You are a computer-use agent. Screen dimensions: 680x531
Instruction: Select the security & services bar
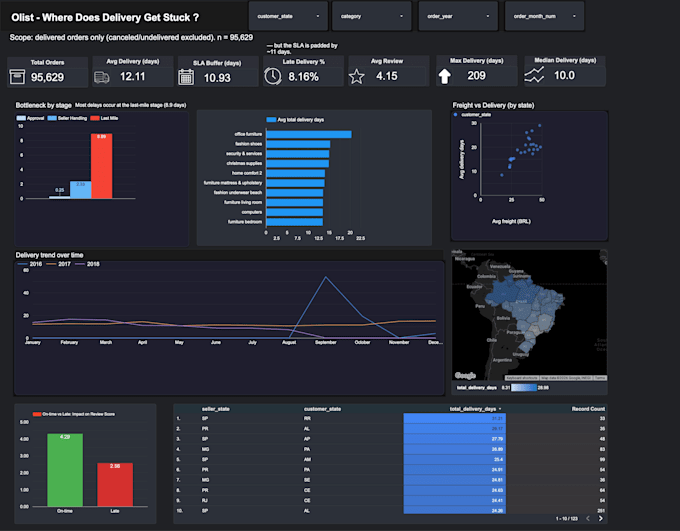pyautogui.click(x=298, y=154)
